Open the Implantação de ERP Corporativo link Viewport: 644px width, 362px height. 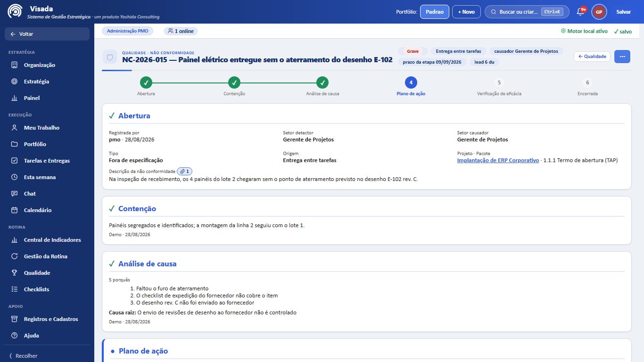click(498, 160)
